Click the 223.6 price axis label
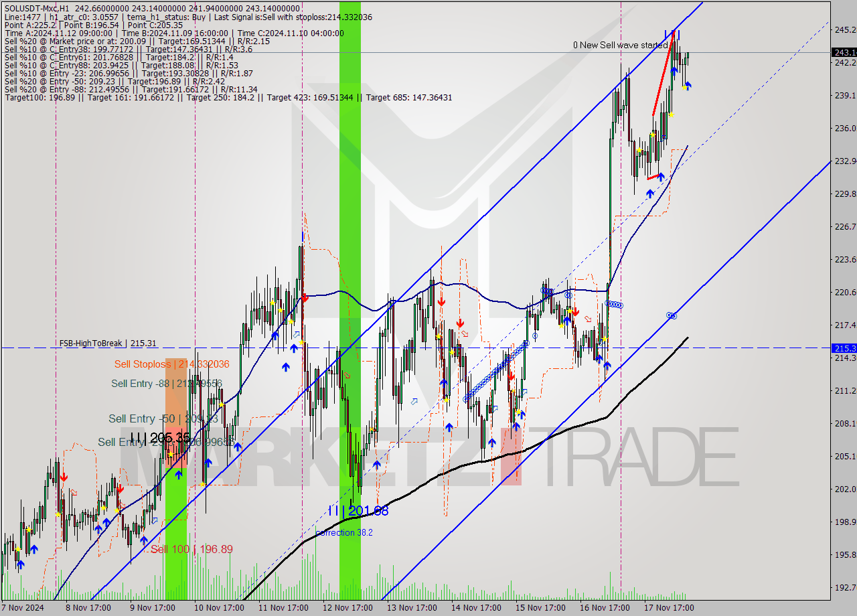857x616 pixels. [845, 259]
